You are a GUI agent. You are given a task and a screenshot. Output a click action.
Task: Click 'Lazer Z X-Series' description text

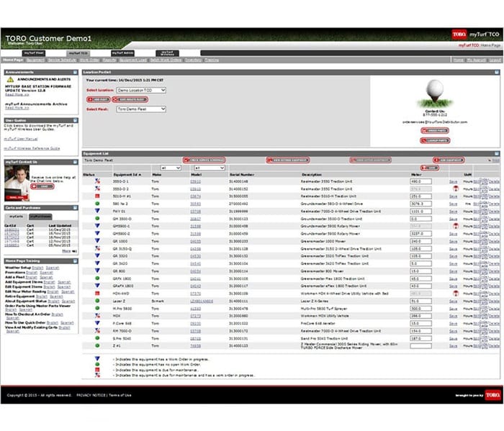coord(315,301)
